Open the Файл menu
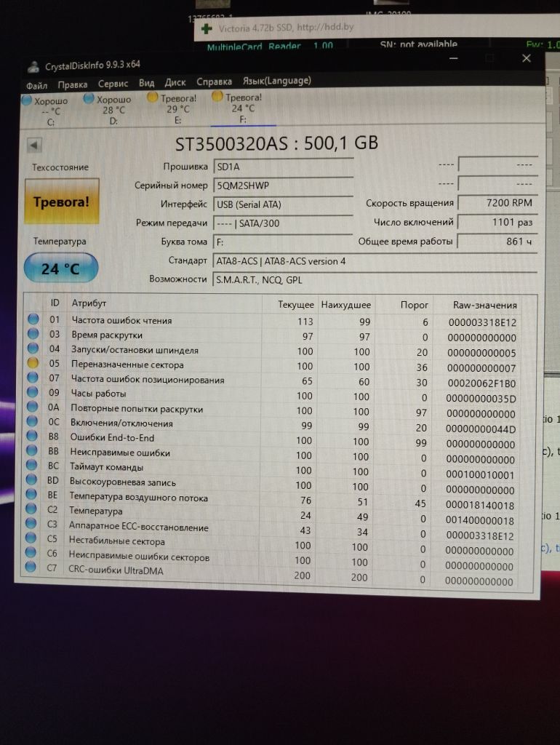This screenshot has width=560, height=745. pyautogui.click(x=36, y=86)
